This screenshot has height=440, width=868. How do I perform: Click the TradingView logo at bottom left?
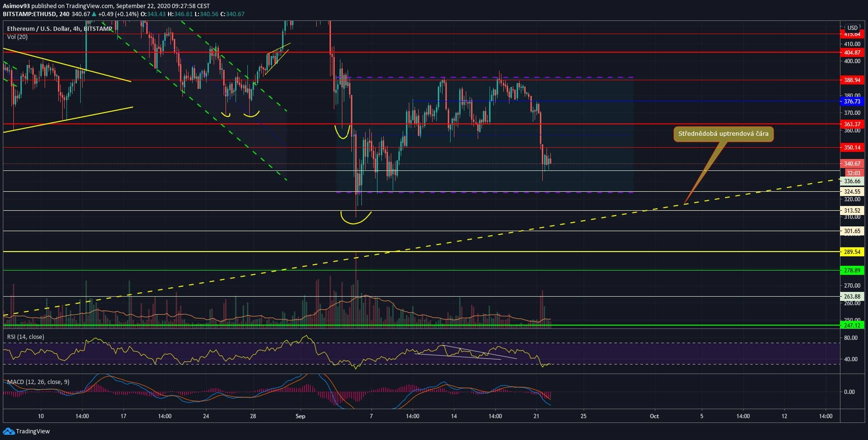(x=26, y=431)
